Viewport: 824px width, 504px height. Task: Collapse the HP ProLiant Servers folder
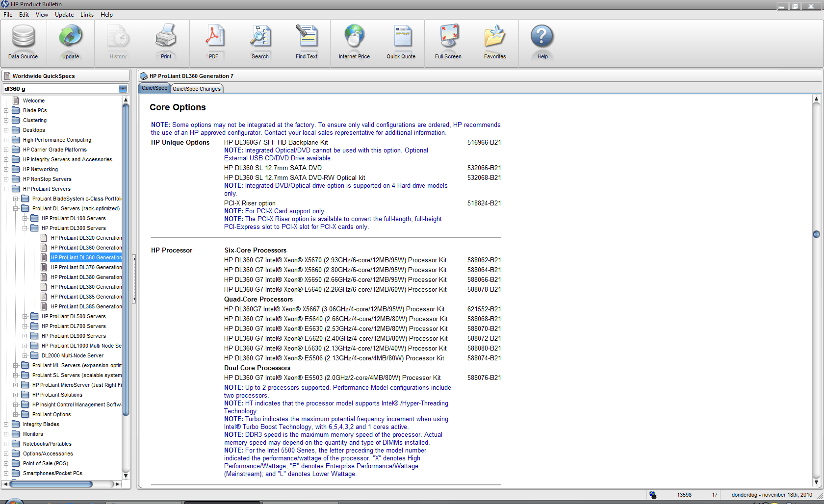[x=6, y=189]
